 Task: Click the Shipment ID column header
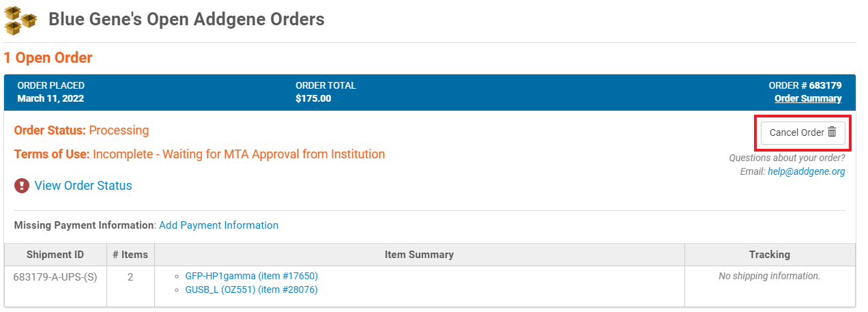pos(55,255)
